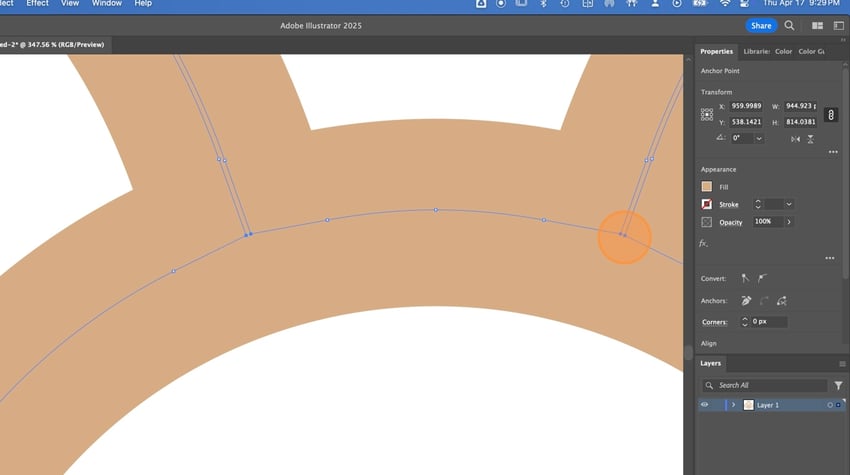This screenshot has height=475, width=850.
Task: Click the fx add effect icon
Action: 703,243
